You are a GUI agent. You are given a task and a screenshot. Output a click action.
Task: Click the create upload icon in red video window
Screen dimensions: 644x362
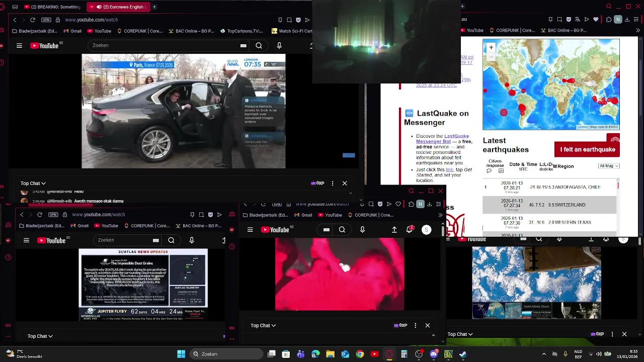pyautogui.click(x=394, y=230)
